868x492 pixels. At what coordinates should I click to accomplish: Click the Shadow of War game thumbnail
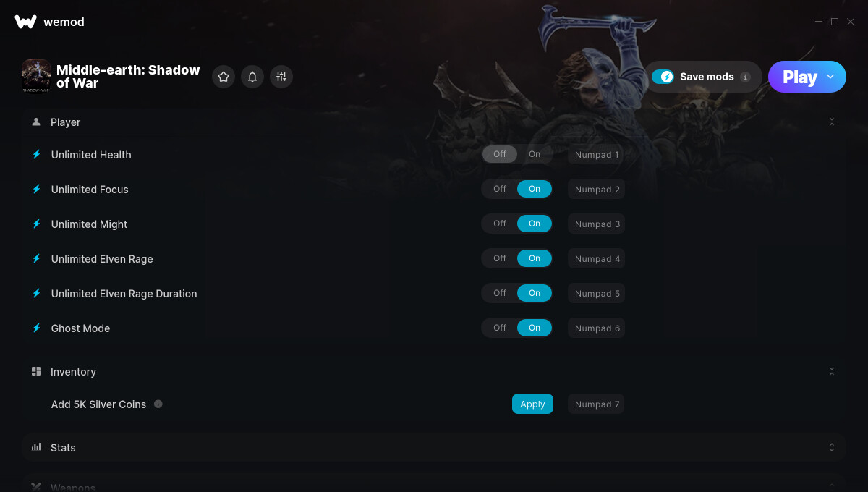(36, 77)
